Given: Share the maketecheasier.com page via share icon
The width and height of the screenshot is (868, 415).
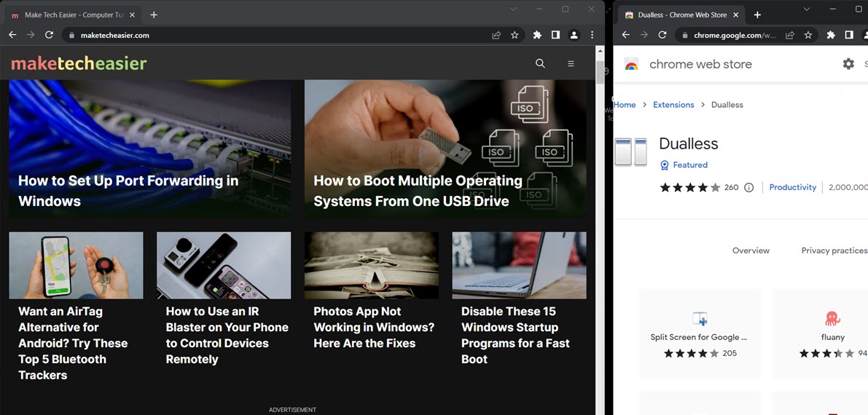Looking at the screenshot, I should (x=496, y=35).
